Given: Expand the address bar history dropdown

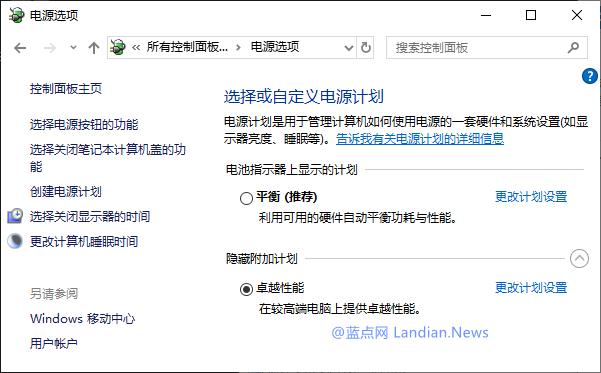Looking at the screenshot, I should point(348,48).
